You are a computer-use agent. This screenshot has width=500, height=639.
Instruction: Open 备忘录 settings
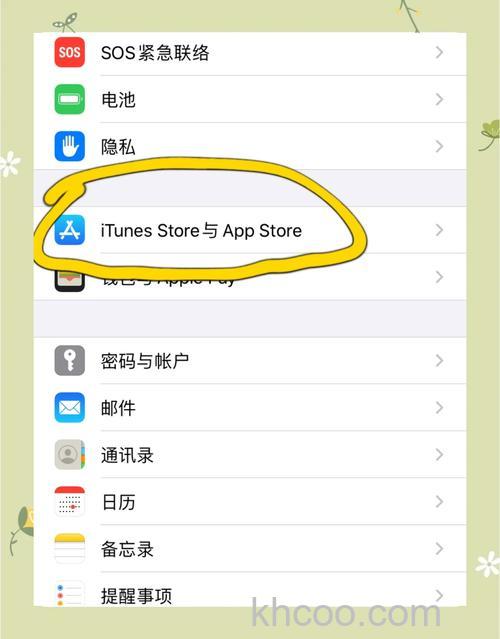click(250, 549)
